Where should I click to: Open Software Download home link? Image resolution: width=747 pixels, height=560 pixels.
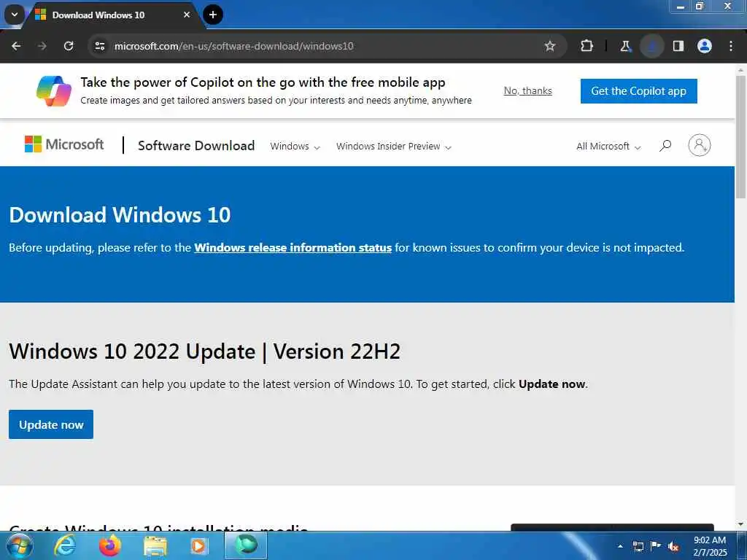coord(196,146)
